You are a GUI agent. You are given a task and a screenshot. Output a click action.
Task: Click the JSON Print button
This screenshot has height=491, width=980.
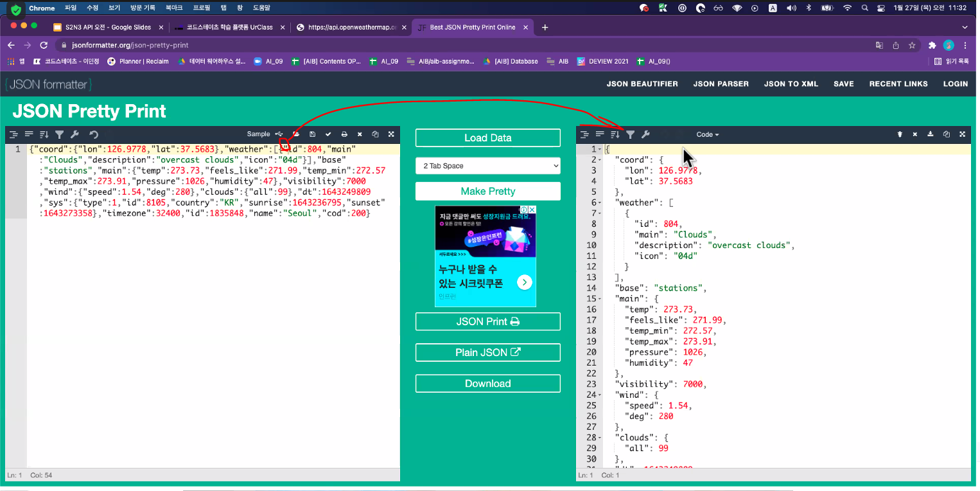click(488, 321)
